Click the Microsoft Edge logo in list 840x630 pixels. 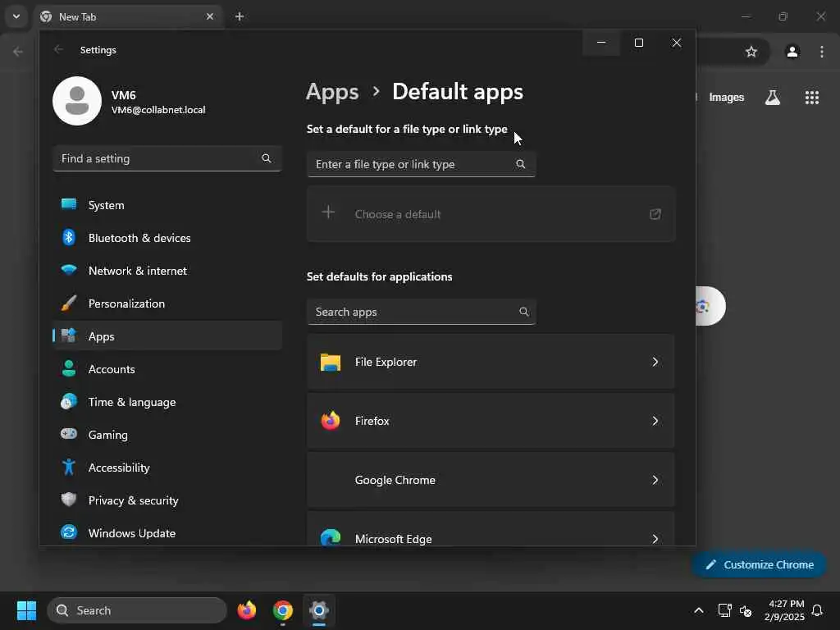coord(331,537)
